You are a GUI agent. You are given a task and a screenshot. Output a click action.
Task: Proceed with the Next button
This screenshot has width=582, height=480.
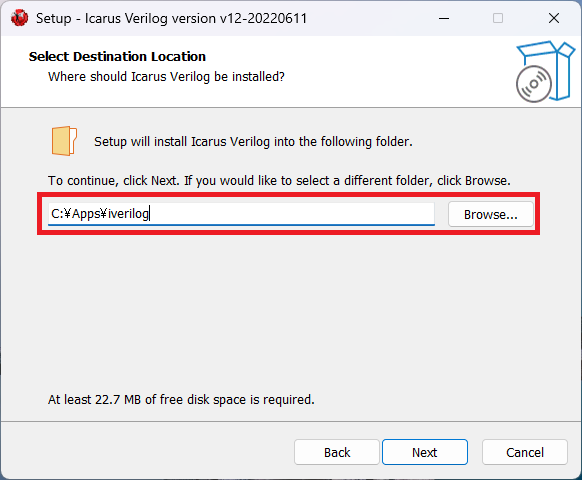click(x=425, y=452)
